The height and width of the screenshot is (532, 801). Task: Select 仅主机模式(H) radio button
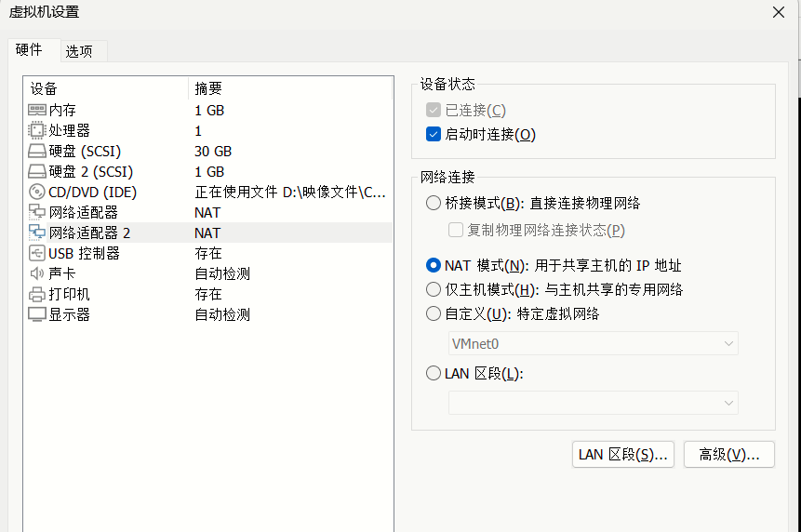[434, 289]
